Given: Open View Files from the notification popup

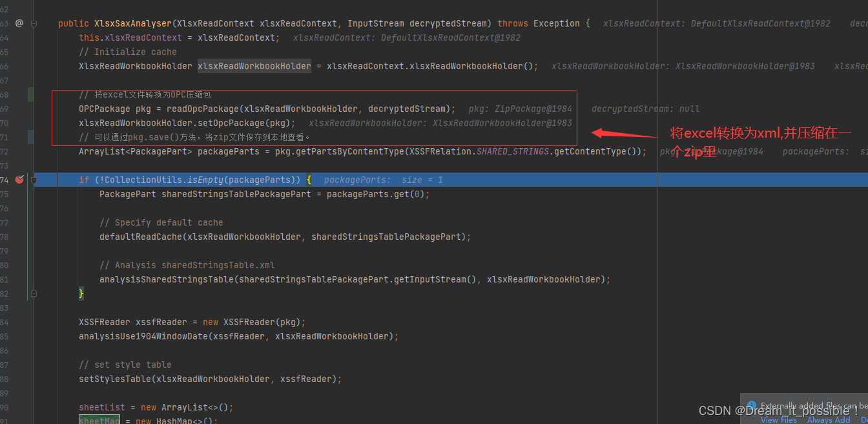Looking at the screenshot, I should pyautogui.click(x=778, y=419).
